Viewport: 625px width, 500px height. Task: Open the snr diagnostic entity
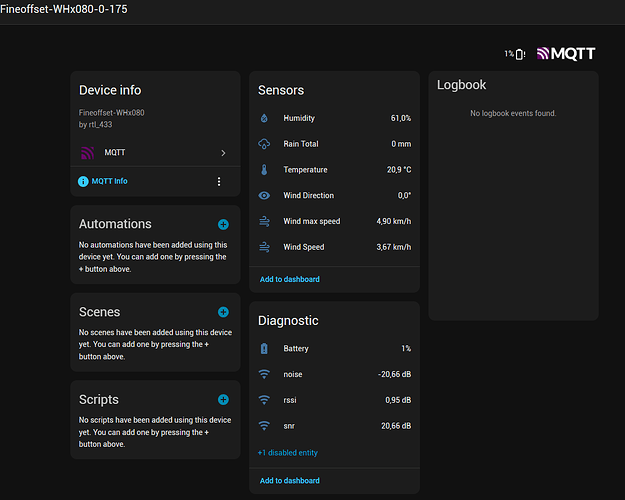point(334,426)
